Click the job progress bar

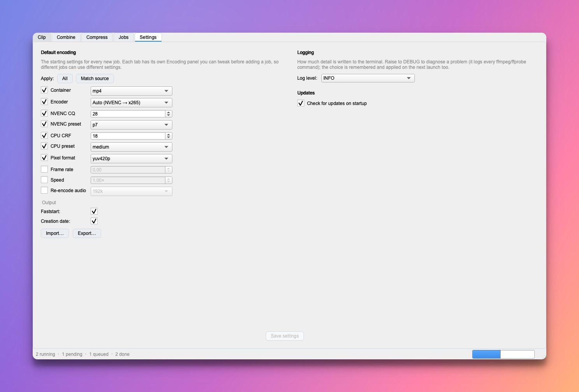[504, 354]
